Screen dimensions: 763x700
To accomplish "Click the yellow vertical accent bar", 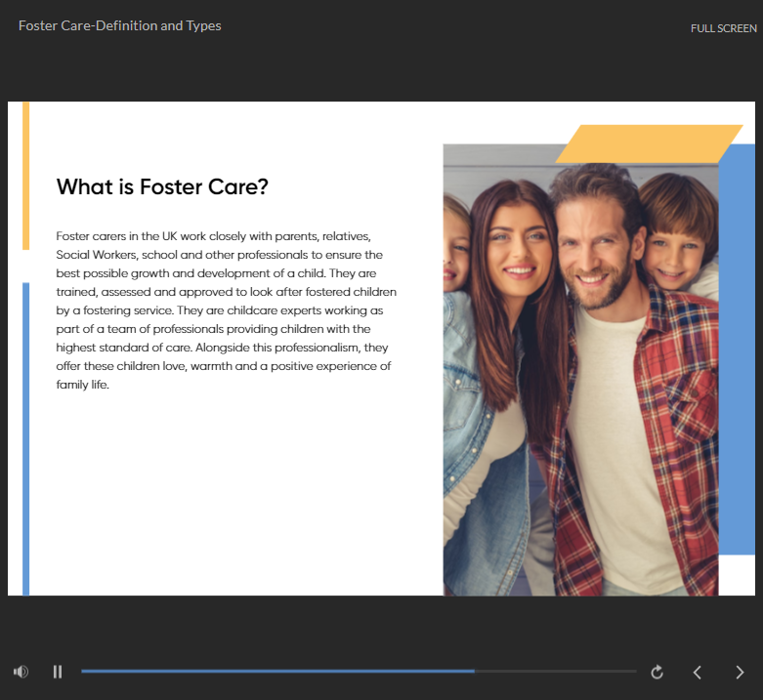I will point(26,176).
